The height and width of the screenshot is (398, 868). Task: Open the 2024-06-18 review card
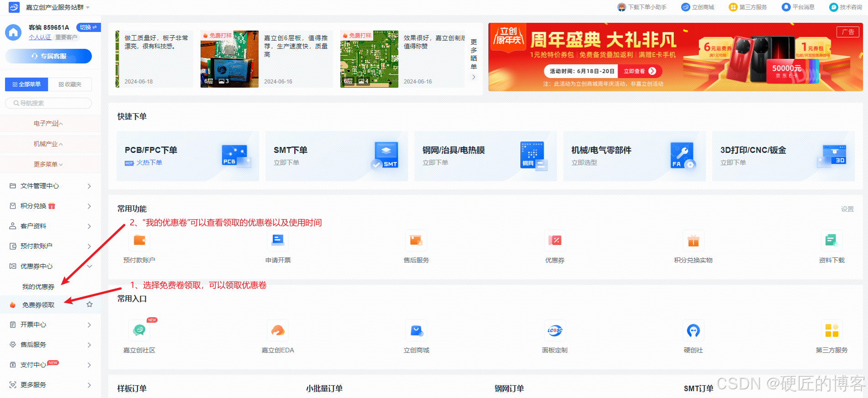(x=154, y=59)
